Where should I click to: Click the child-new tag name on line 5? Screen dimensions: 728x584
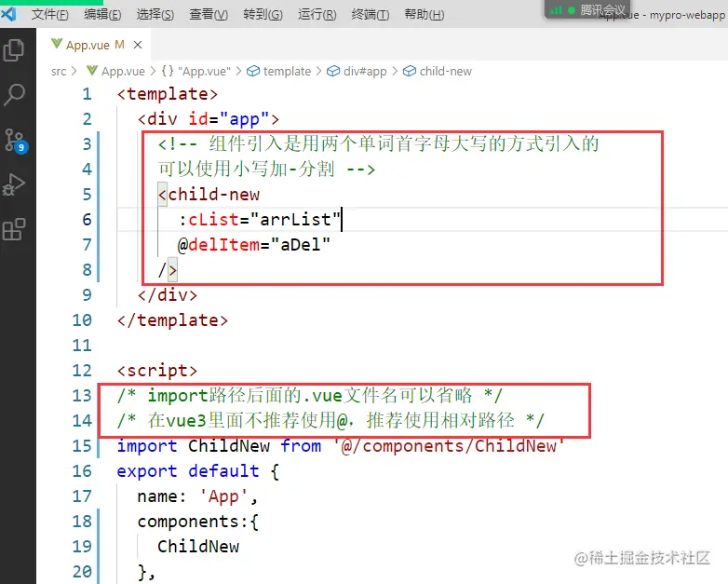tap(213, 195)
